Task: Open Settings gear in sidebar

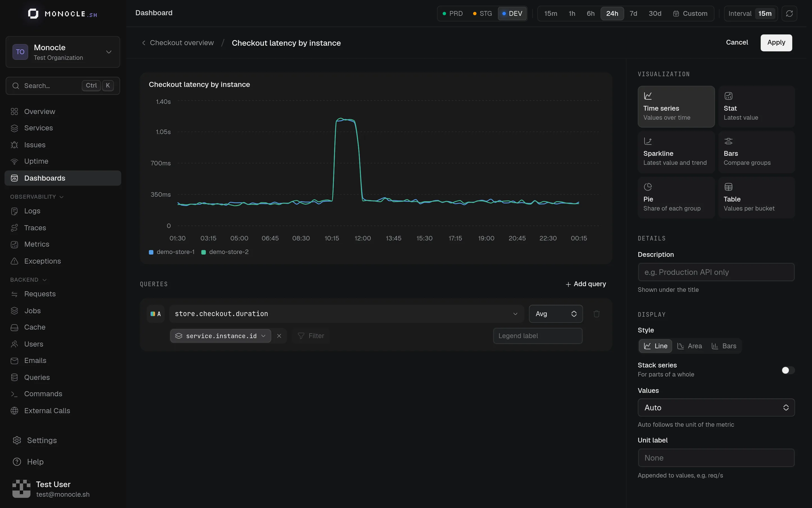Action: 17,441
